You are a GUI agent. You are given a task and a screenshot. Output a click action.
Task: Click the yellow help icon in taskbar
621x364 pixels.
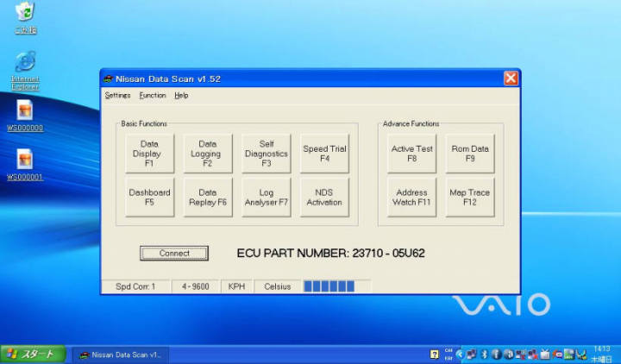coord(435,355)
